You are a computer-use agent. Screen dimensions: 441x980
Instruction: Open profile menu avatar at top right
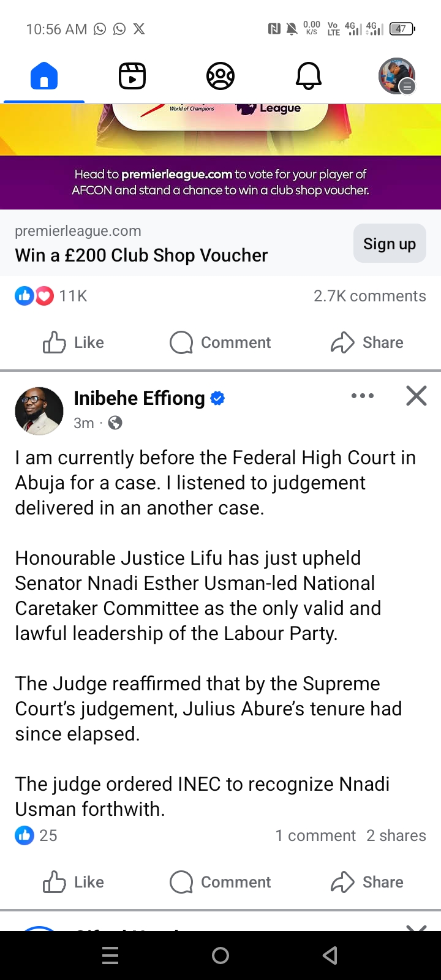click(397, 77)
